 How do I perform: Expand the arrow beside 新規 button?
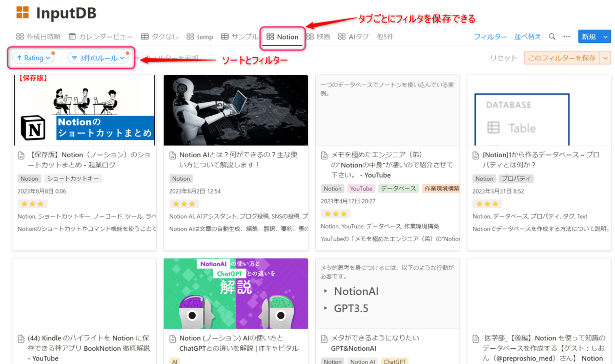coord(606,37)
